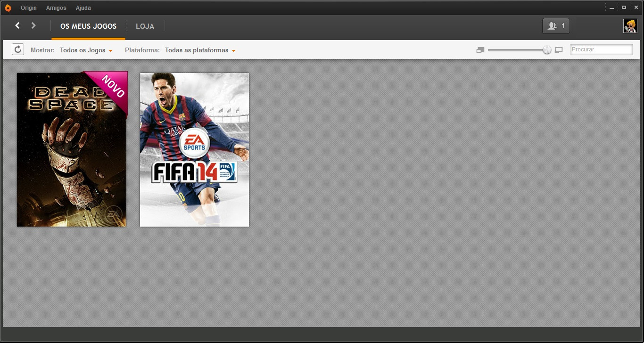The width and height of the screenshot is (644, 343).
Task: Click the small tiles size icon
Action: [480, 50]
